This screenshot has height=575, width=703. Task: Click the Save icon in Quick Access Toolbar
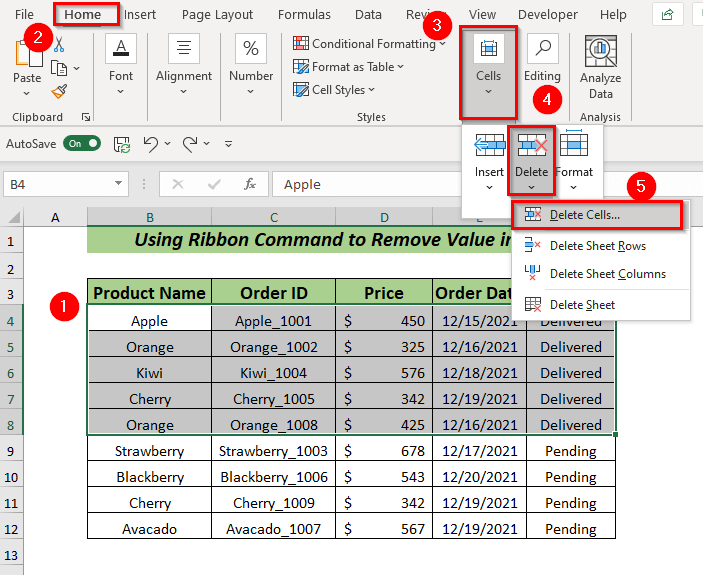coord(122,144)
